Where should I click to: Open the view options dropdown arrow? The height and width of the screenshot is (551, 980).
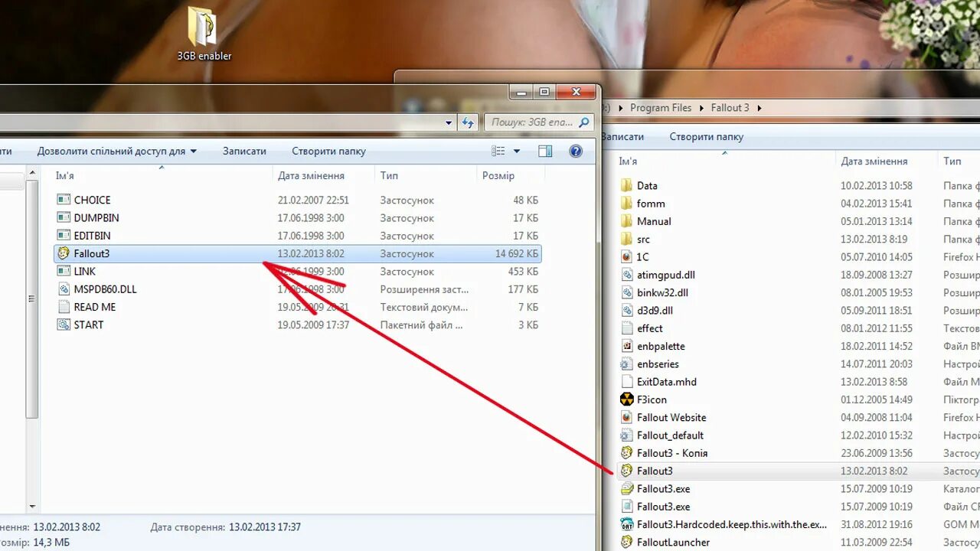tap(517, 152)
